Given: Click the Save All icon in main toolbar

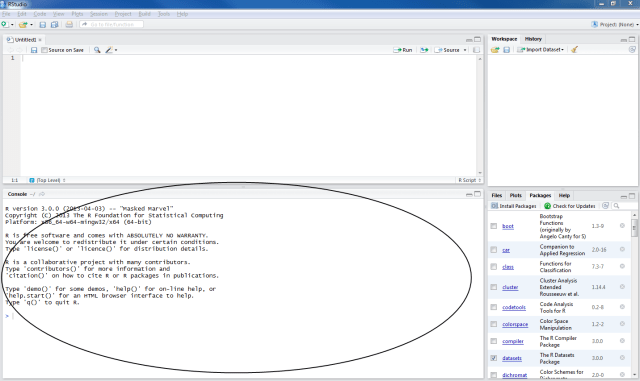Looking at the screenshot, I should pos(54,25).
